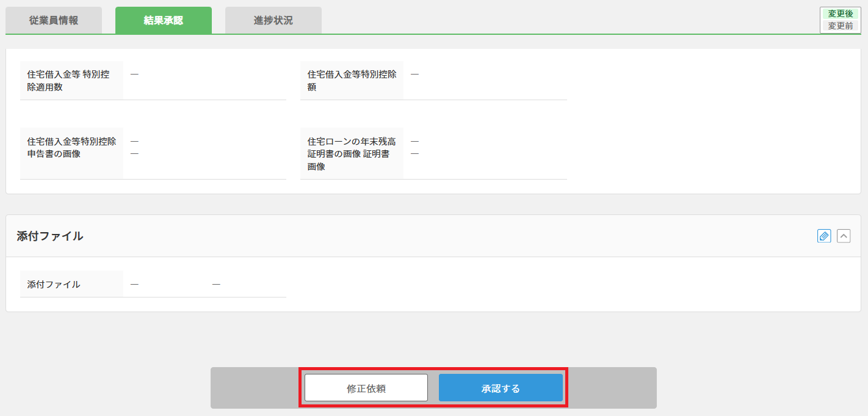Screen dimensions: 868x416
Task: Click the dash value beside 特別控除適用数
Action: point(134,75)
